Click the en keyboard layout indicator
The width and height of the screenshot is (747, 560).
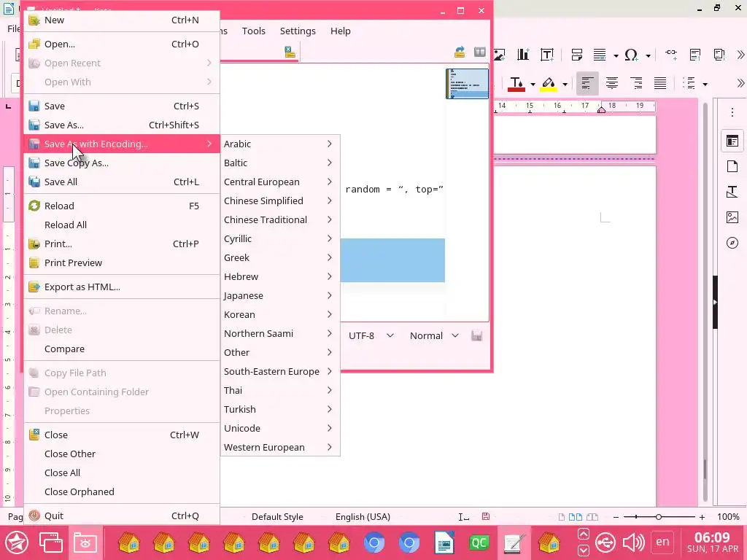[x=662, y=542]
